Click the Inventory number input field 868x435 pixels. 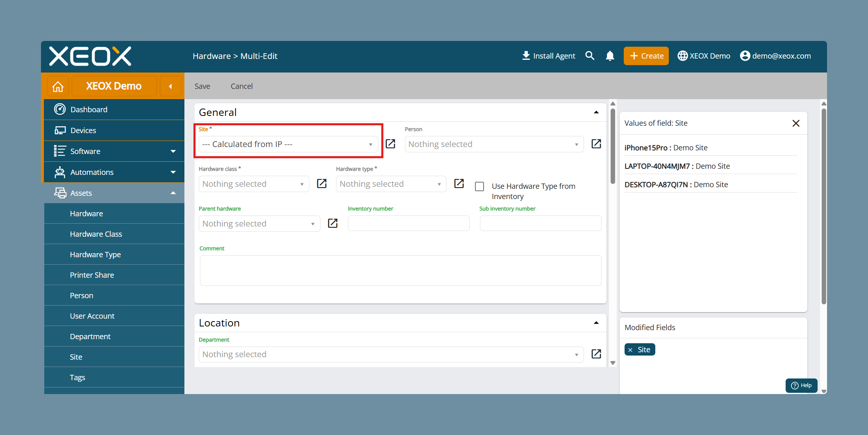409,223
